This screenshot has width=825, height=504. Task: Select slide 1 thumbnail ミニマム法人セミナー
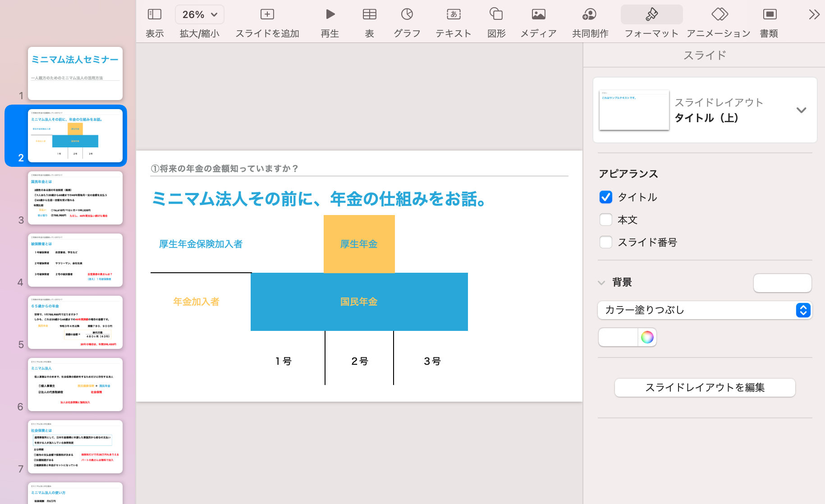click(x=75, y=73)
